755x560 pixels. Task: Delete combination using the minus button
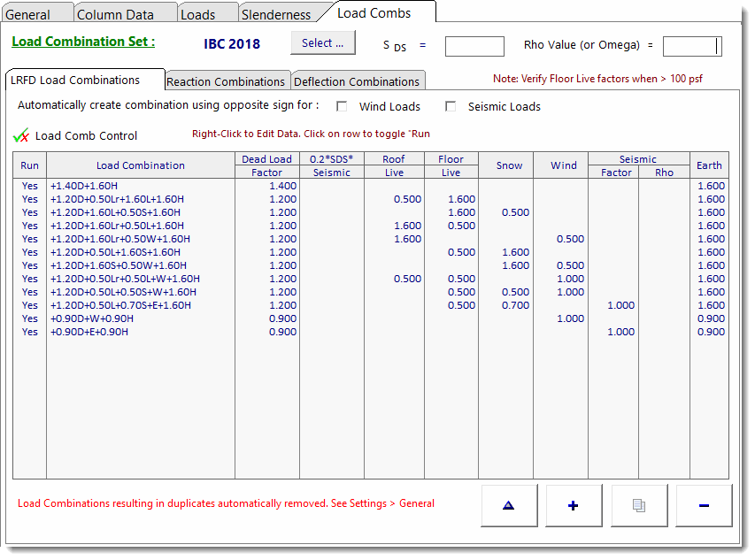[x=704, y=505]
